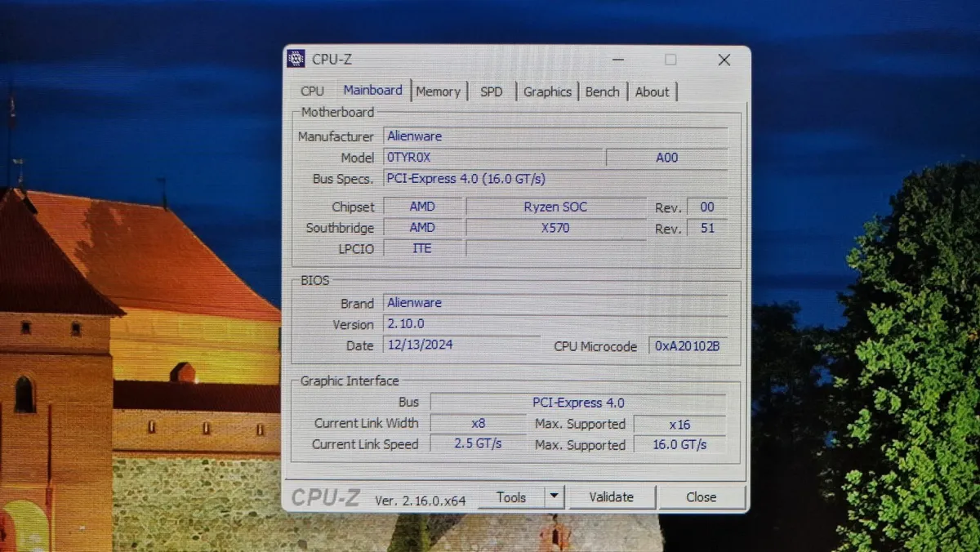Switch to the CPU tab
This screenshot has height=552, width=980.
312,91
